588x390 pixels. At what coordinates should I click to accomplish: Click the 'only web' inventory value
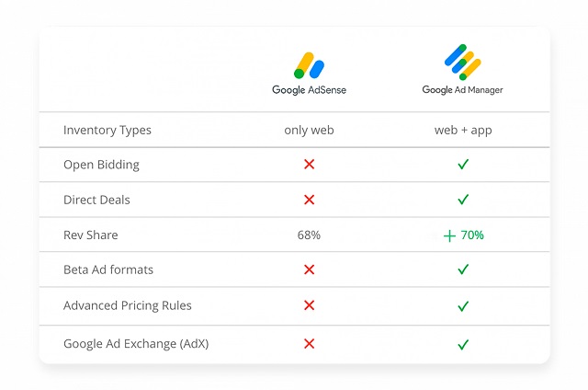(x=309, y=131)
